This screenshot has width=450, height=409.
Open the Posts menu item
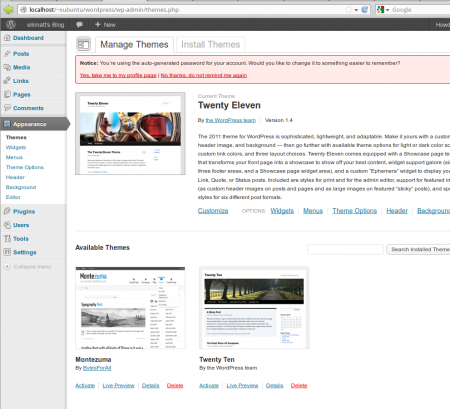[21, 54]
